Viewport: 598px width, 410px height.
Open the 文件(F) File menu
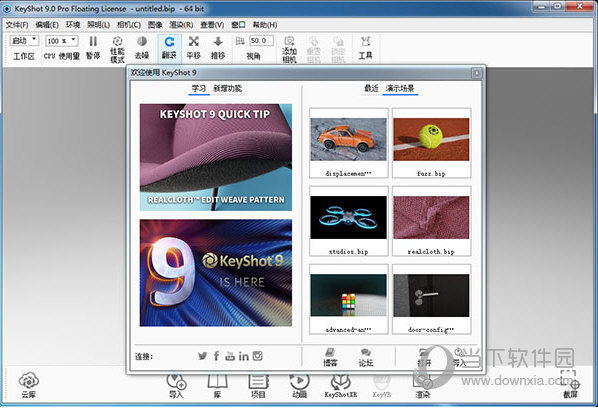point(17,25)
